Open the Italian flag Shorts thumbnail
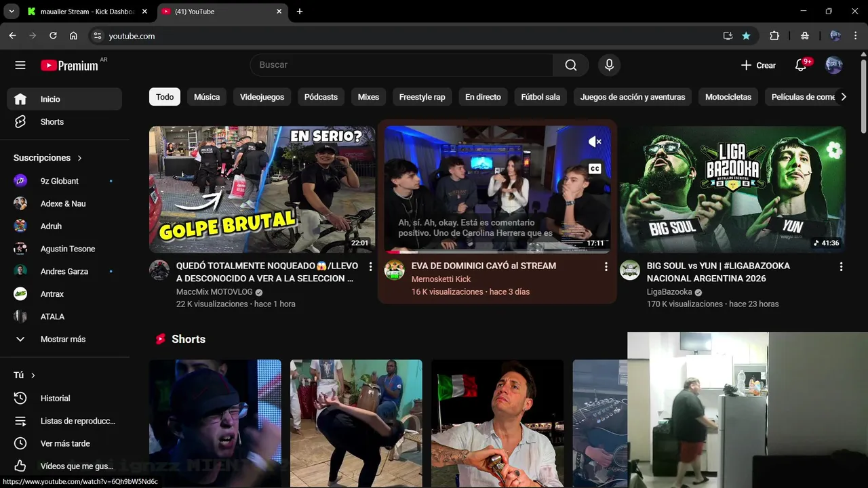 (497, 424)
